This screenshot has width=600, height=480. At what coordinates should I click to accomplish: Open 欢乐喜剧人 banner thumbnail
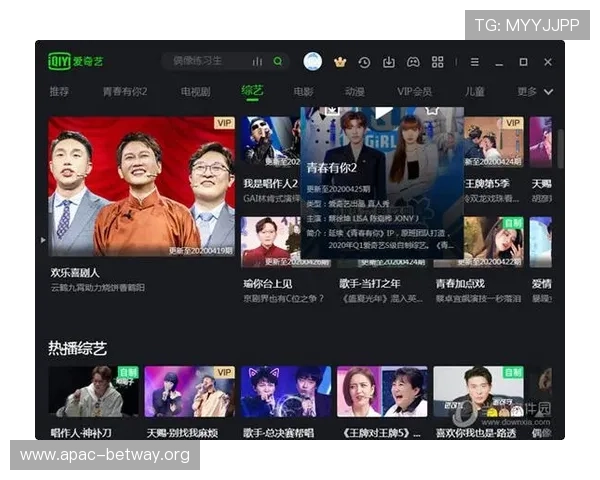coord(142,186)
